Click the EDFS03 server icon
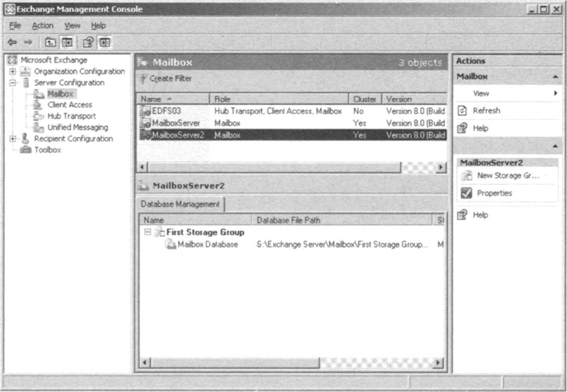Screen dimensions: 567x392 pyautogui.click(x=145, y=111)
